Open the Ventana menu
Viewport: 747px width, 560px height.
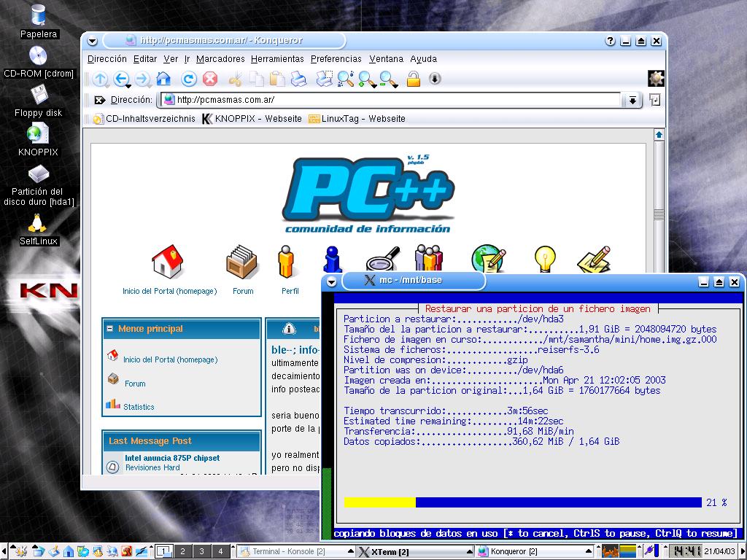point(386,59)
